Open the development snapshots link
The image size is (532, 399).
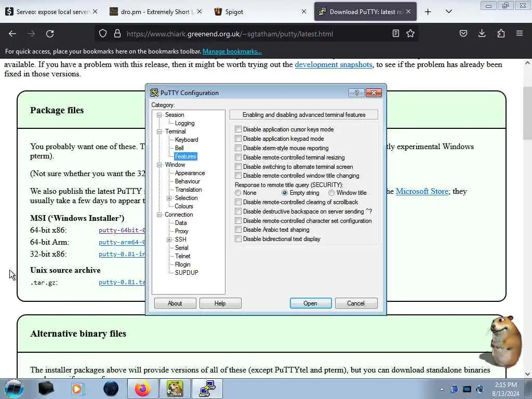(334, 64)
